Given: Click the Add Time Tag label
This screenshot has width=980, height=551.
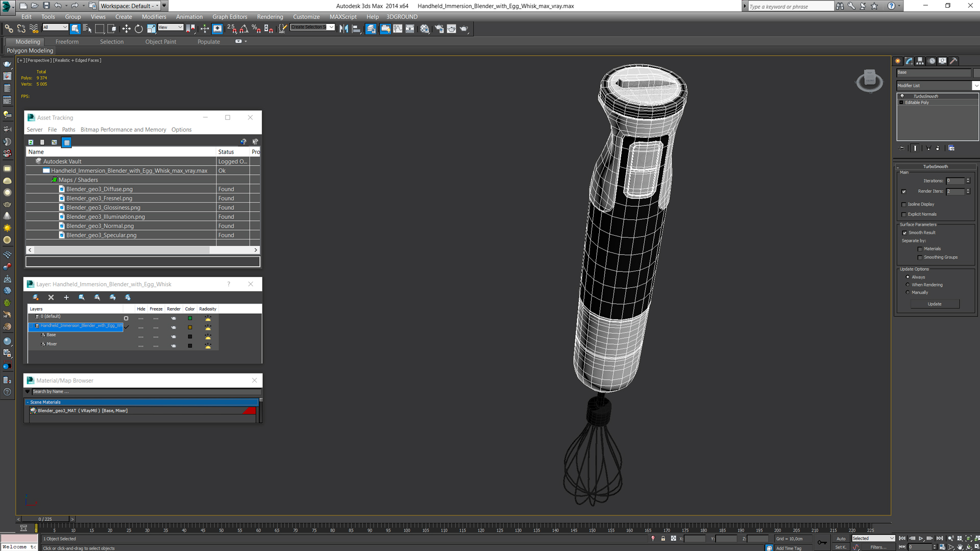Looking at the screenshot, I should [x=789, y=548].
